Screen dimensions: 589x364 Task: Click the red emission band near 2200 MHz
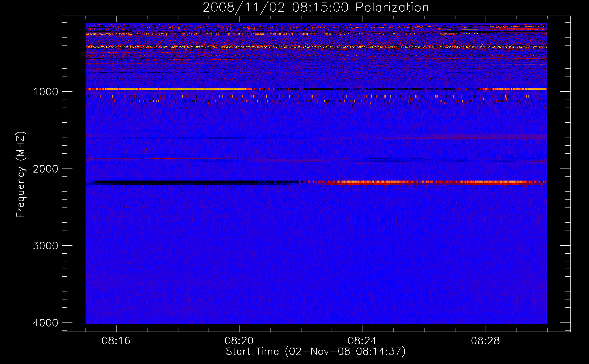coord(431,183)
